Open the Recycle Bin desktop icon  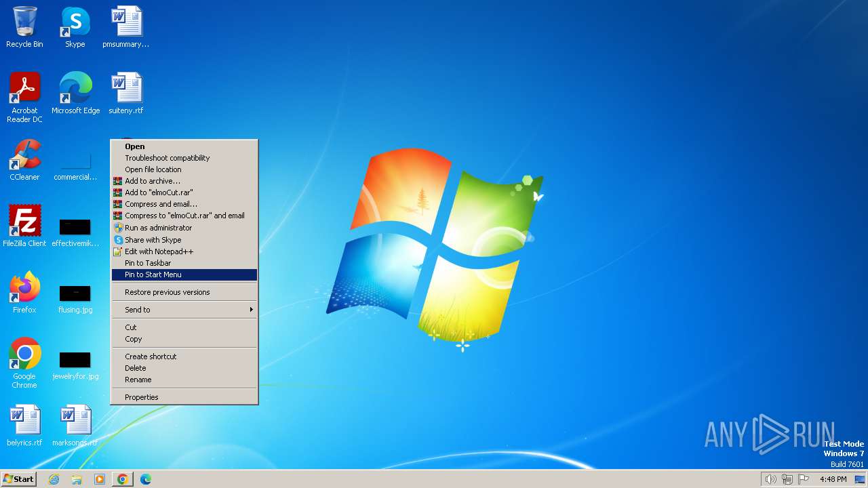[24, 27]
